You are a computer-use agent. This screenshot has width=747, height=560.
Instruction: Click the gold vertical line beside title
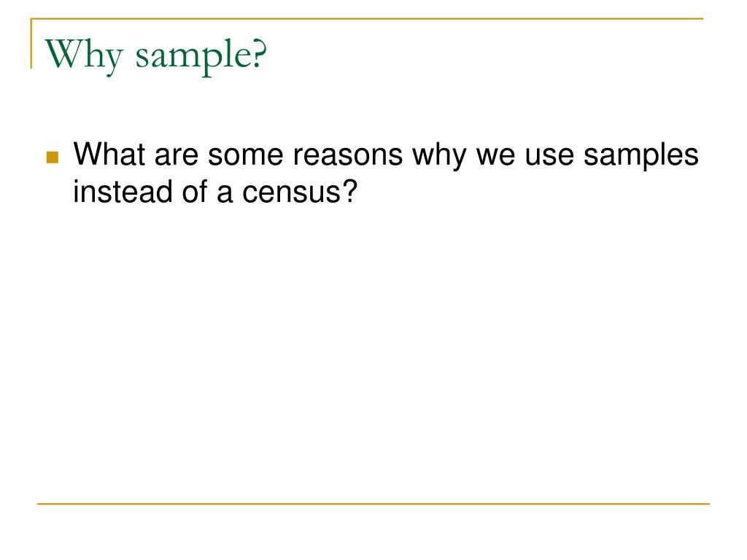(x=31, y=43)
